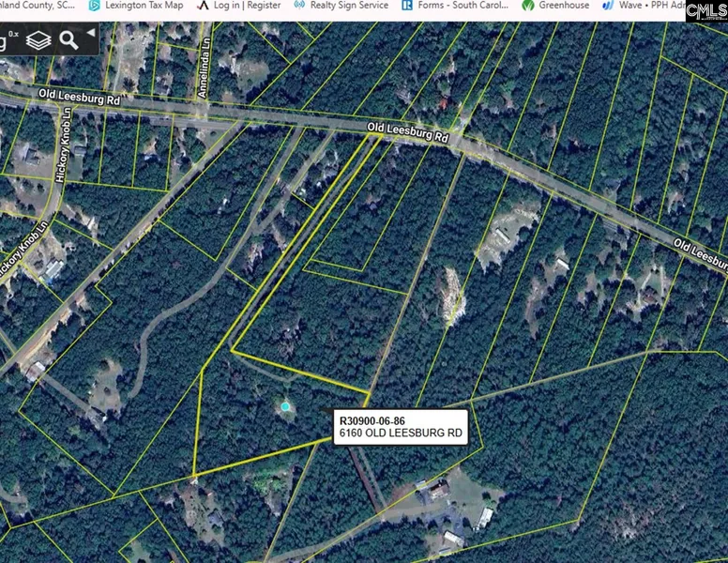This screenshot has width=728, height=563.
Task: Open the magnifier search tool
Action: pyautogui.click(x=68, y=40)
